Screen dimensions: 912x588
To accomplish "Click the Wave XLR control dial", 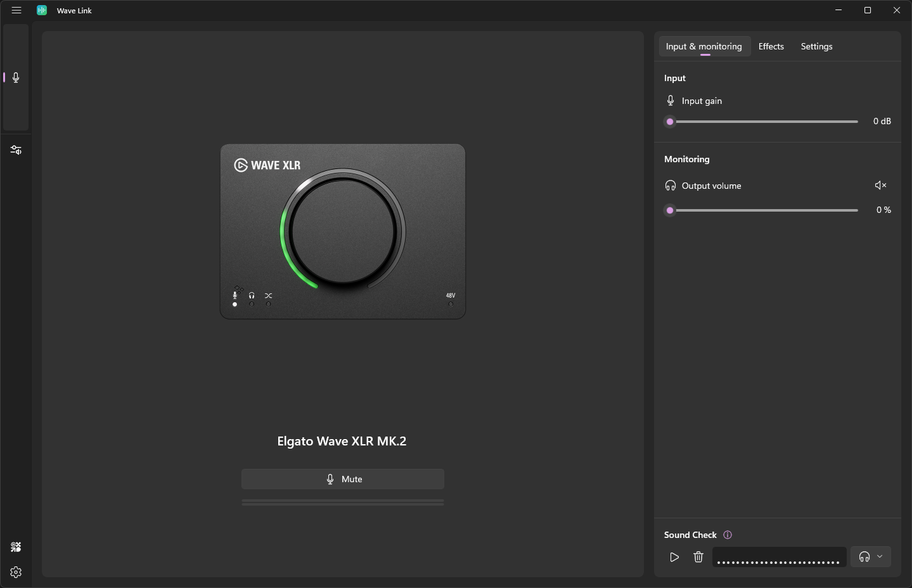I will tap(343, 231).
